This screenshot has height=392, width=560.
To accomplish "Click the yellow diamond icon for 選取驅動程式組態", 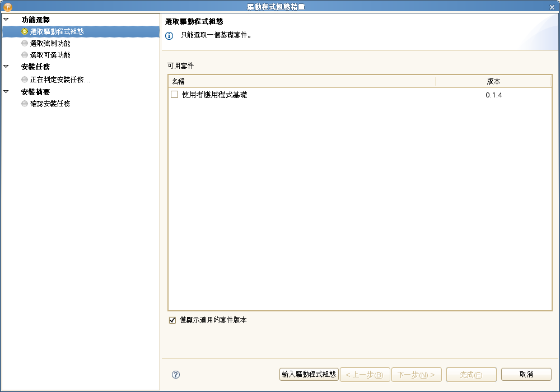I will coord(25,31).
